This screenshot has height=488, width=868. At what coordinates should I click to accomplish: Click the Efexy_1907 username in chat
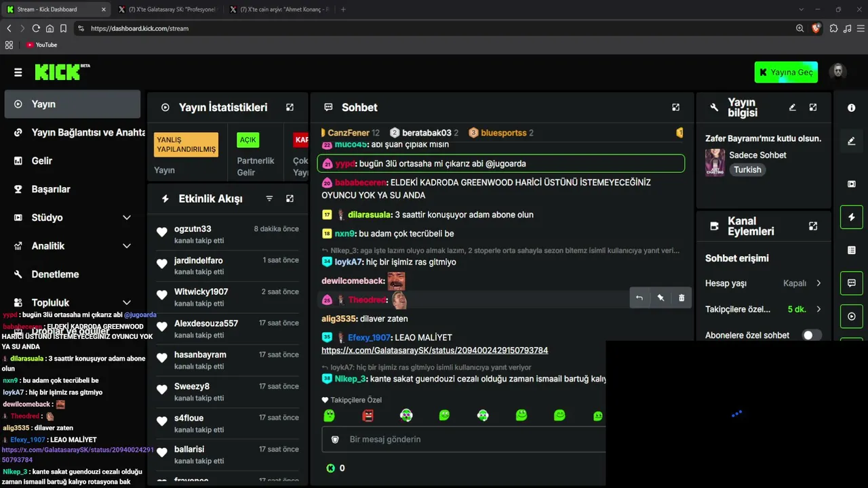pos(369,338)
